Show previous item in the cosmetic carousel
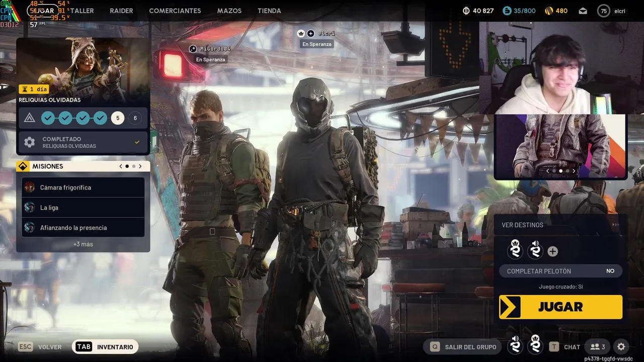This screenshot has height=362, width=644. 548,171
